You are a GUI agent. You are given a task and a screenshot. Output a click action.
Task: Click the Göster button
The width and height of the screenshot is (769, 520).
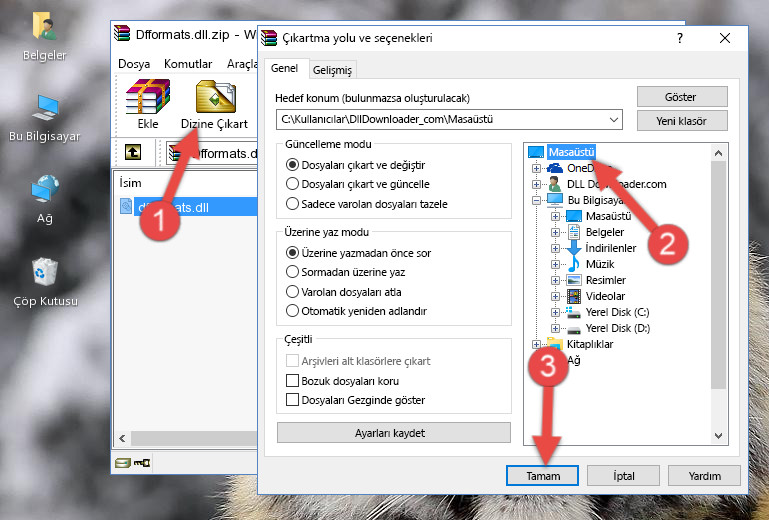(x=681, y=97)
